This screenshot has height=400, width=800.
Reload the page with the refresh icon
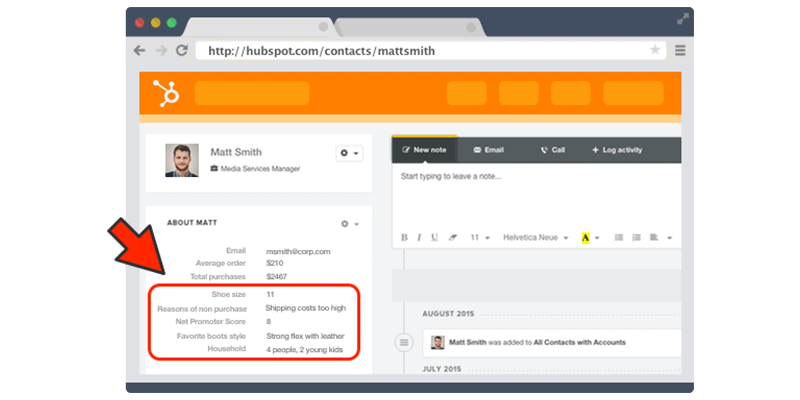click(182, 50)
